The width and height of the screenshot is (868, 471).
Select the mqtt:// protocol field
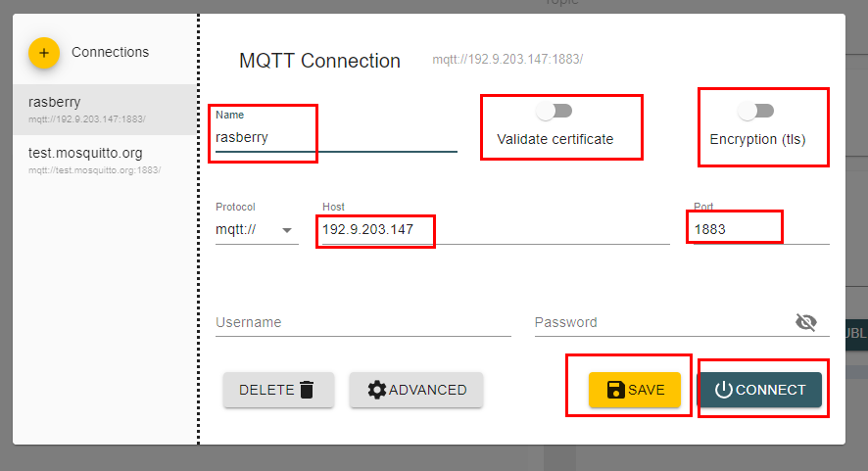pos(257,229)
